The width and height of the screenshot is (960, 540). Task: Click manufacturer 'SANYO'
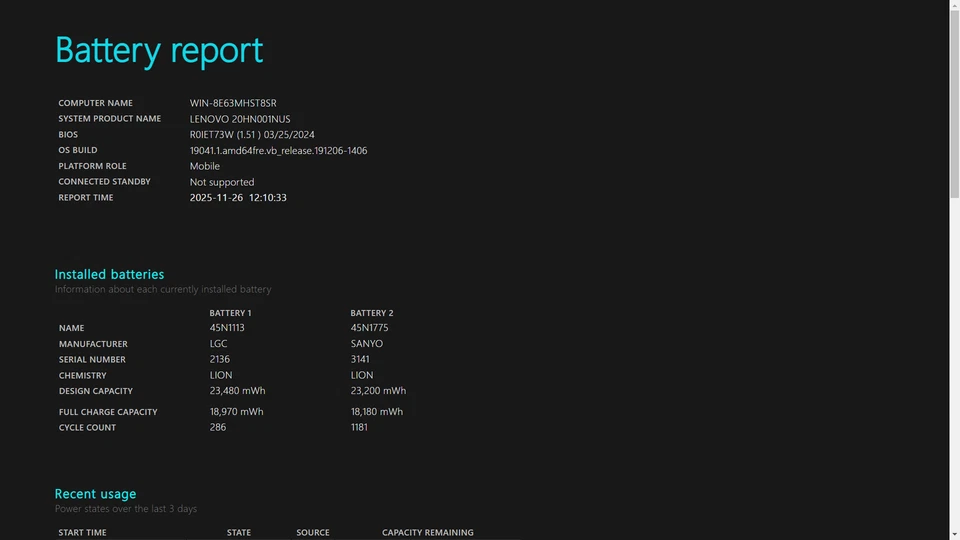[x=367, y=343]
